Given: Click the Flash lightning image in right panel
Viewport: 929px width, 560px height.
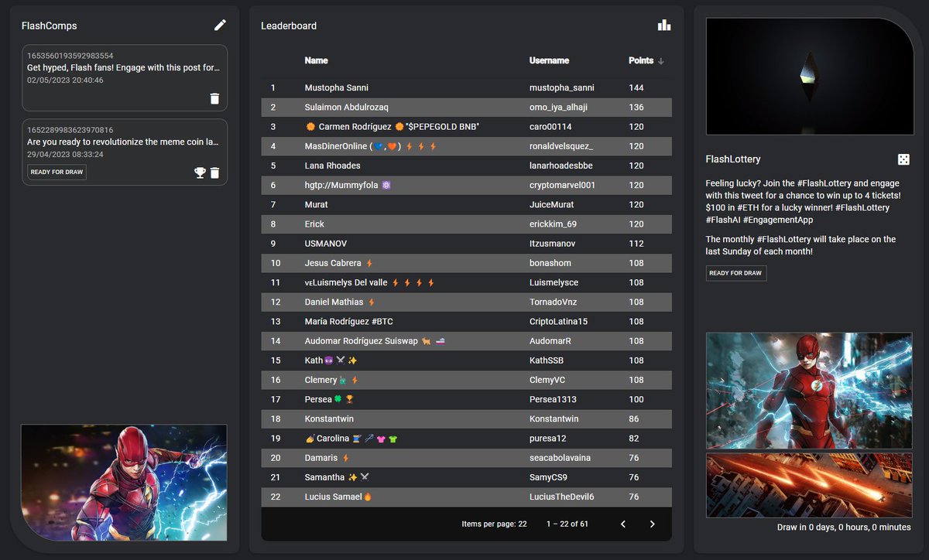Looking at the screenshot, I should click(x=809, y=391).
